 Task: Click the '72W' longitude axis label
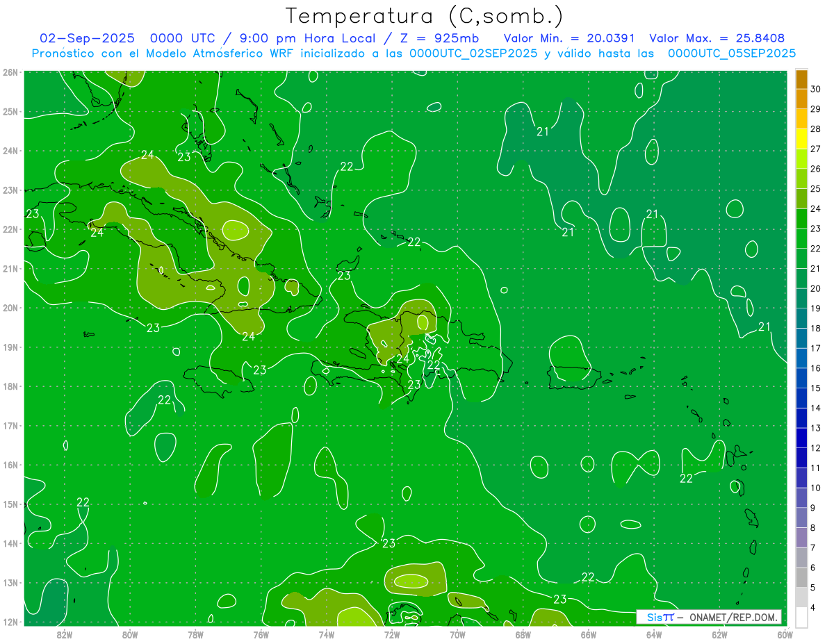[392, 634]
